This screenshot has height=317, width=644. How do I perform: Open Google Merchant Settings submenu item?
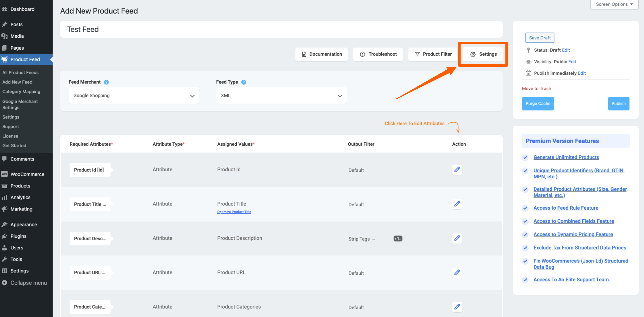(x=20, y=104)
